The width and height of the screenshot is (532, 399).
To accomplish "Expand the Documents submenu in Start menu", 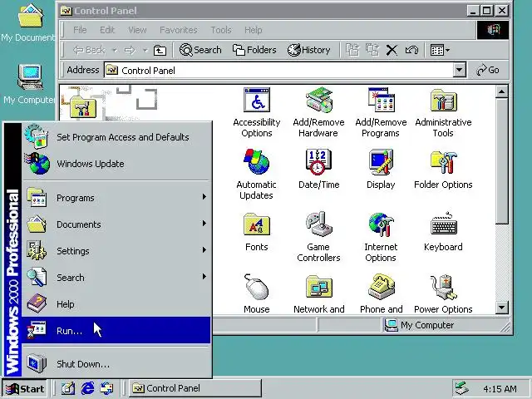I will pyautogui.click(x=116, y=224).
